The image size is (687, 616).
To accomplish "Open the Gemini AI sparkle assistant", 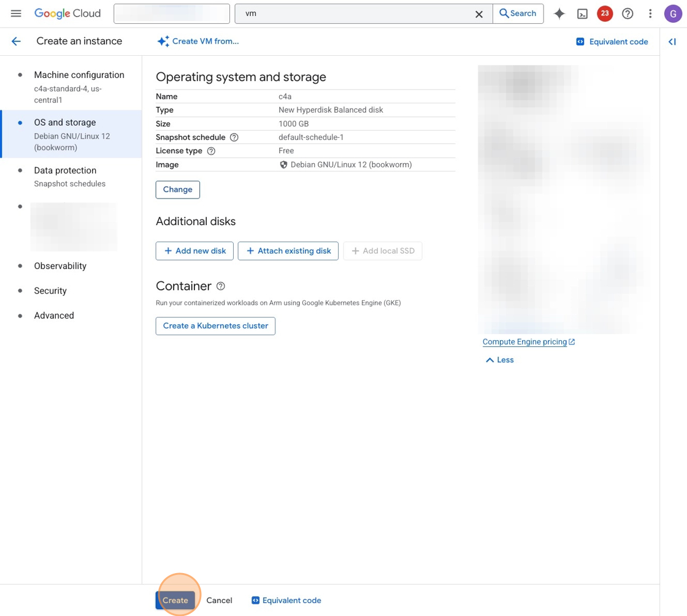I will [x=559, y=13].
